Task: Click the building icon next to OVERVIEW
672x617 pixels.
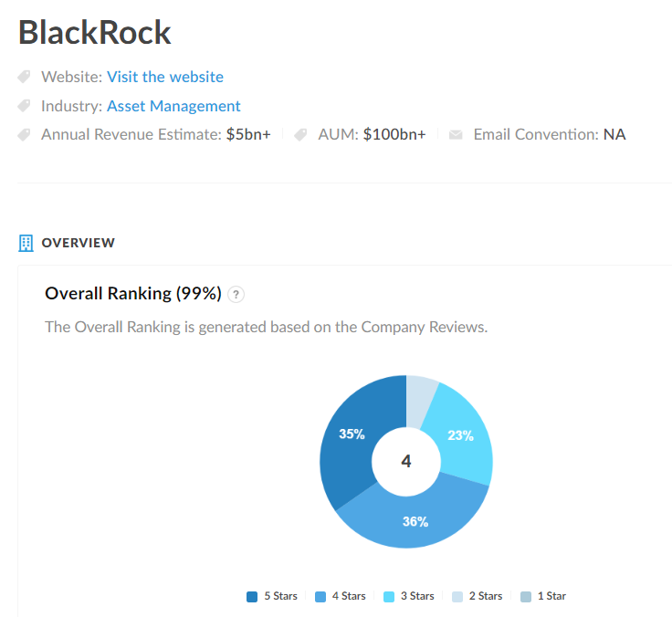Action: pyautogui.click(x=26, y=243)
